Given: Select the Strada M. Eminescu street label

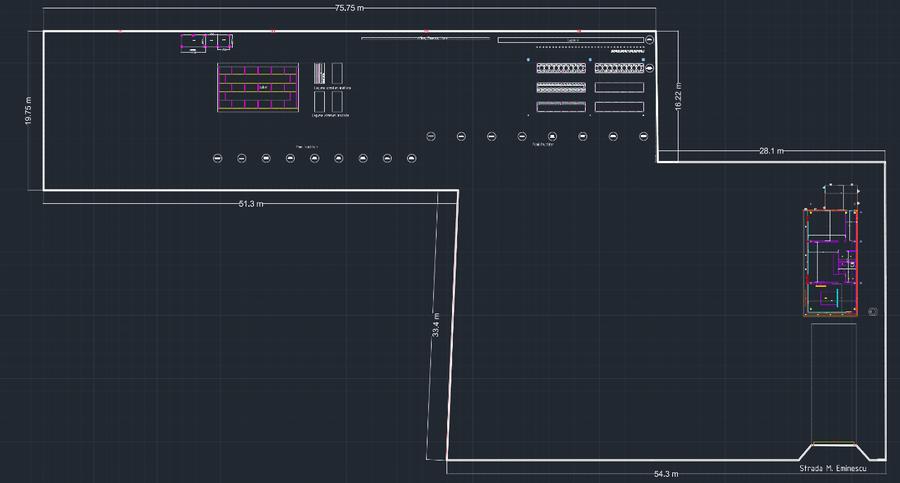Looking at the screenshot, I should 832,468.
